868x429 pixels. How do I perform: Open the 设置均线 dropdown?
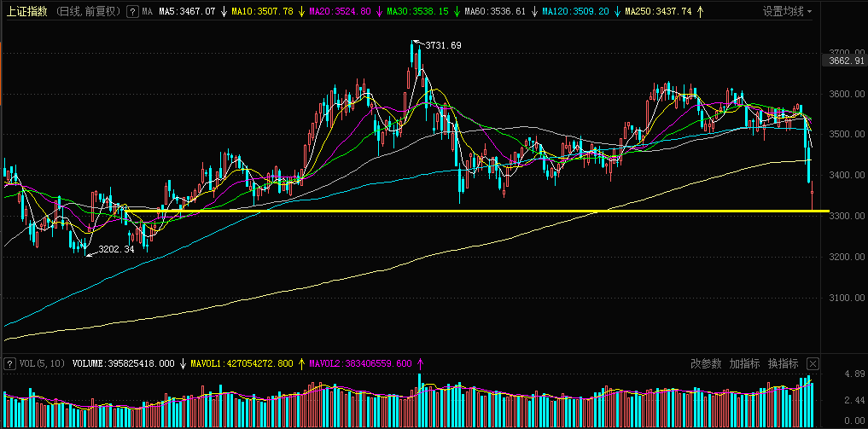tap(787, 12)
